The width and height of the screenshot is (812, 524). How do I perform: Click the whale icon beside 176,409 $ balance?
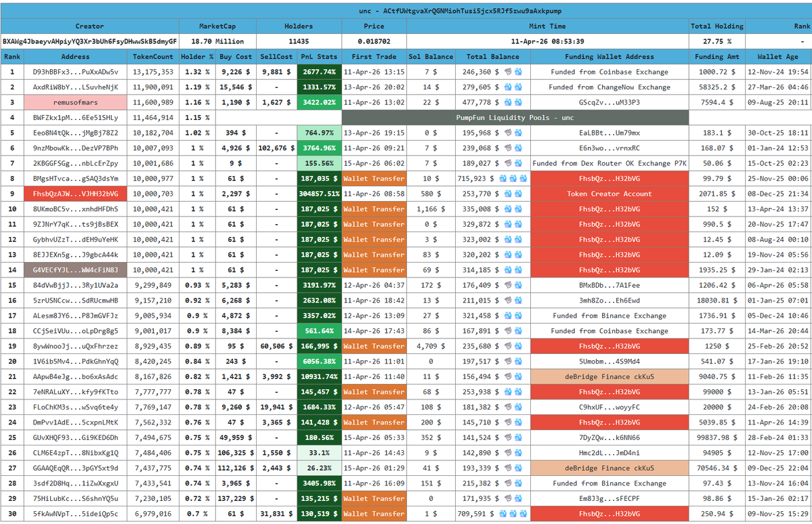click(518, 285)
